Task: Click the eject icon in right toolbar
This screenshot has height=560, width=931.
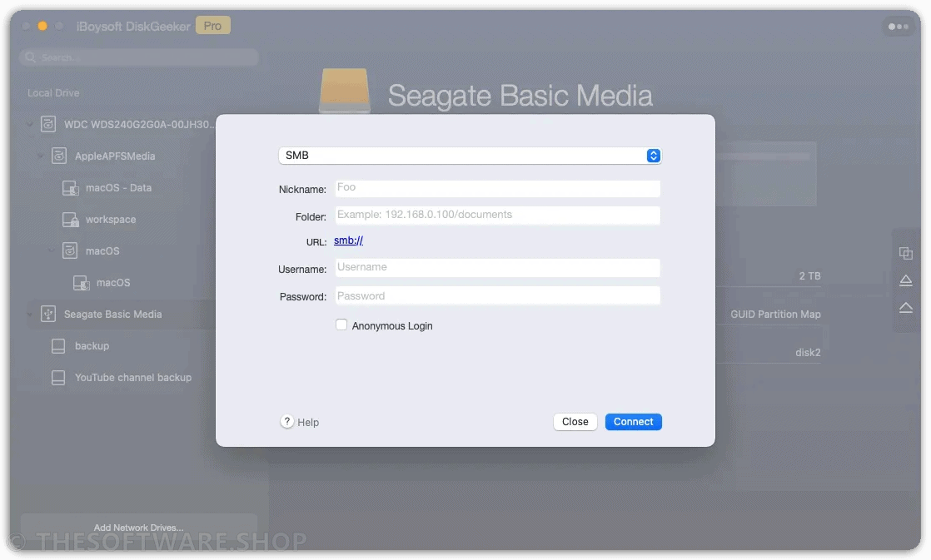Action: click(905, 280)
